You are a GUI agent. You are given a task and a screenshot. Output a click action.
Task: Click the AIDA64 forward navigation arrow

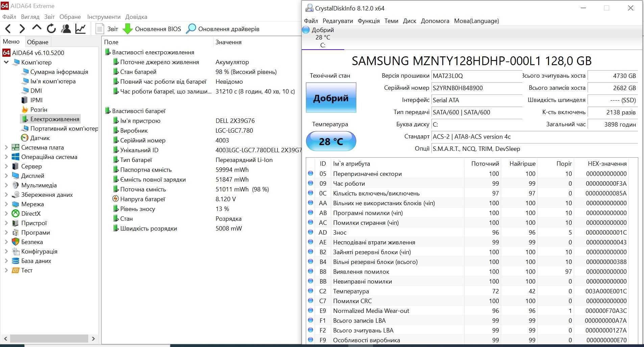22,29
